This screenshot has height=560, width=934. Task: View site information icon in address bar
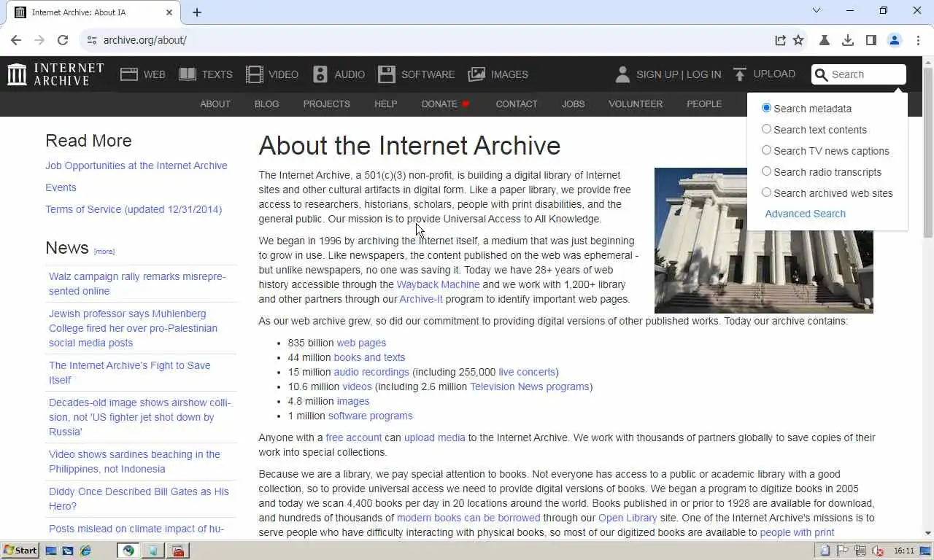point(90,40)
